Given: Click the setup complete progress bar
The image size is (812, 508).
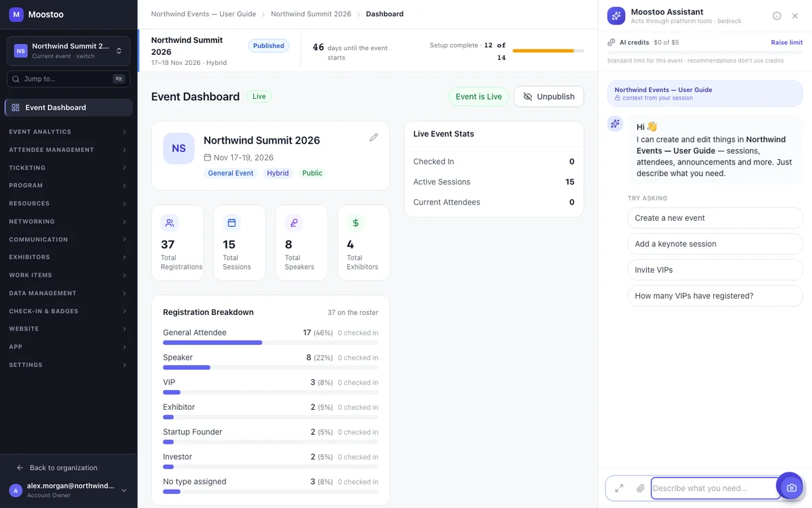Looking at the screenshot, I should [548, 51].
